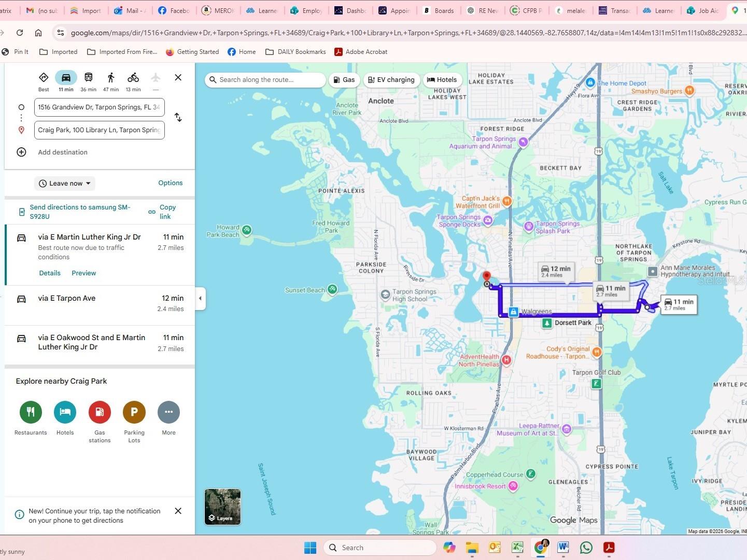Click the Search along the route field
The image size is (747, 560).
click(x=266, y=80)
